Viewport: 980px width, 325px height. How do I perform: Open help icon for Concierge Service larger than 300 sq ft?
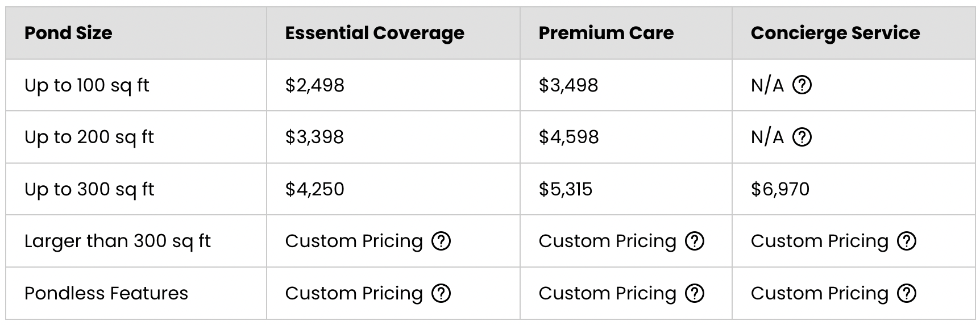(907, 241)
